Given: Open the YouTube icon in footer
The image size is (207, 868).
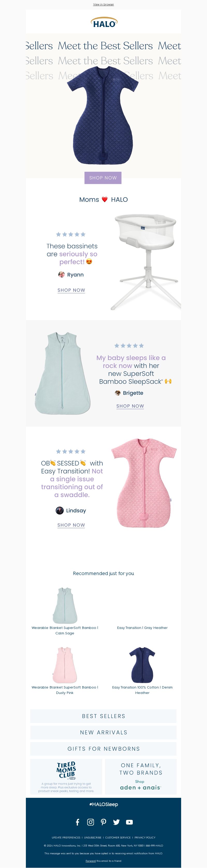Looking at the screenshot, I should pyautogui.click(x=129, y=822).
